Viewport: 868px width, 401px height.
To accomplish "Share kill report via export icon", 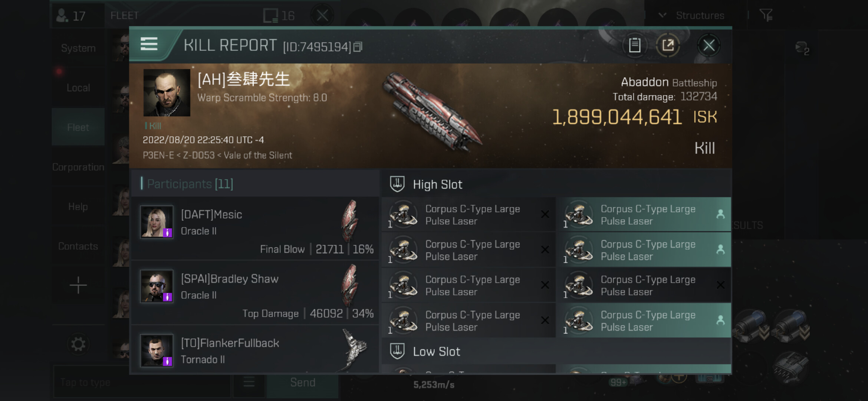I will [x=668, y=45].
